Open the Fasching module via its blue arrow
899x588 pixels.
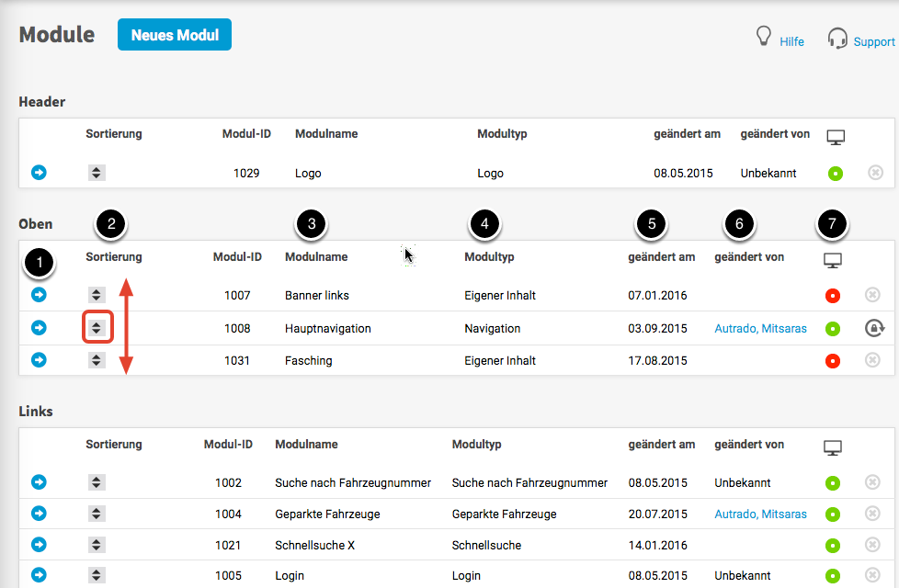[40, 360]
